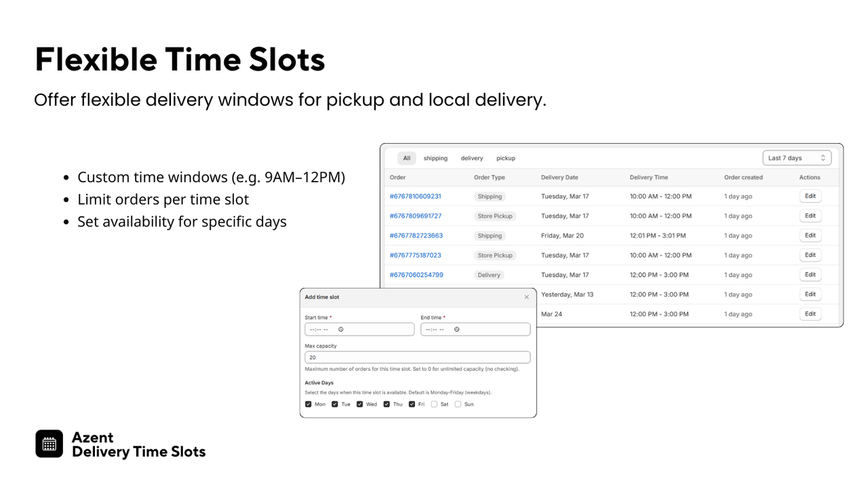Click the Delivery Time column header
This screenshot has width=868, height=488.
649,178
